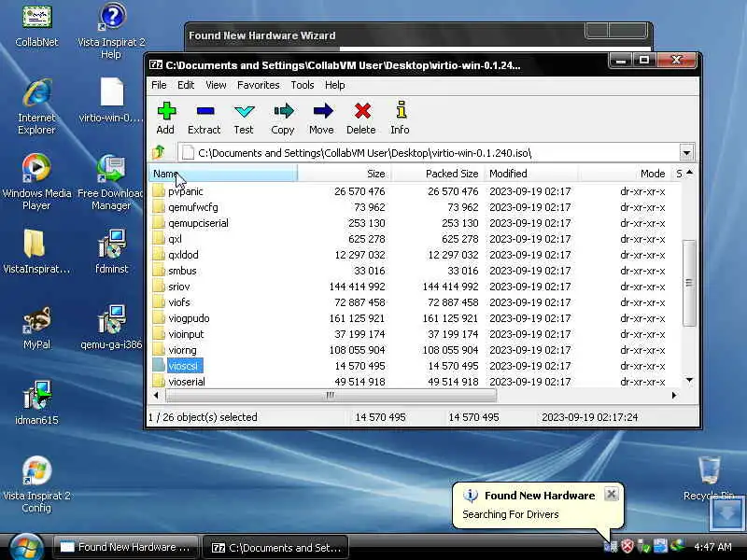Select the MyPal browser desktop icon
This screenshot has width=747, height=560.
[x=36, y=328]
